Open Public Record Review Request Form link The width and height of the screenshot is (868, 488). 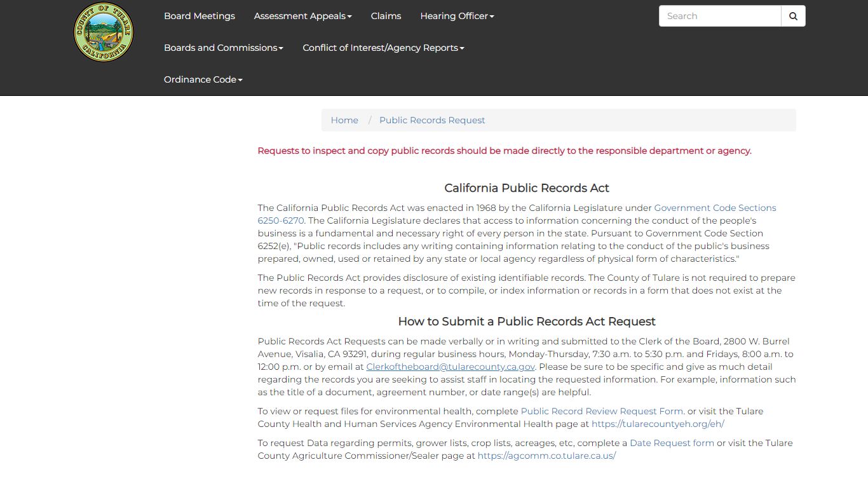pos(602,411)
